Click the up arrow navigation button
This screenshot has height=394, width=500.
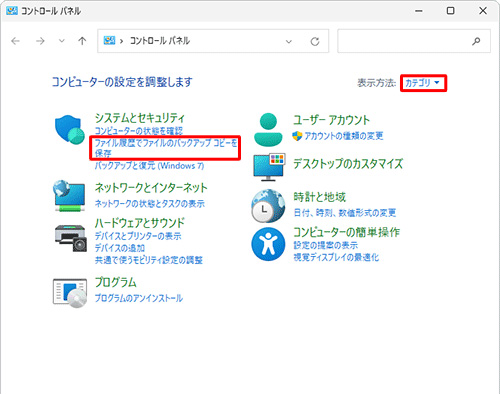coord(82,41)
